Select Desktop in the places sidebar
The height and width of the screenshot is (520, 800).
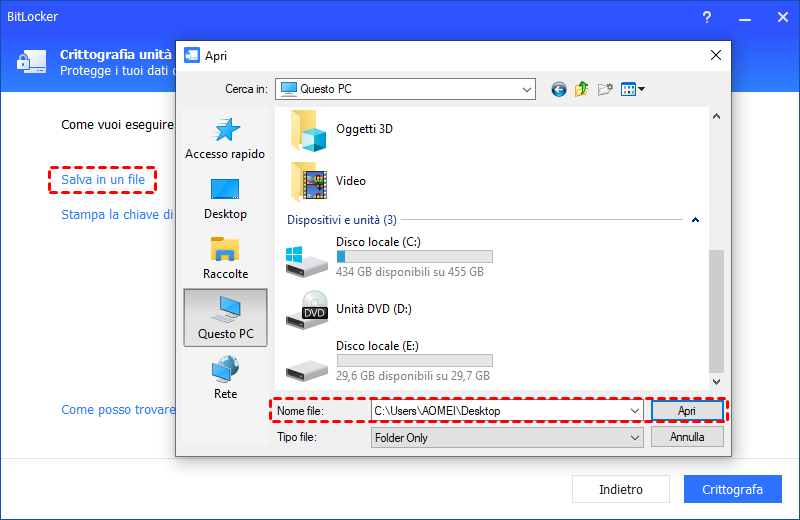pyautogui.click(x=225, y=199)
